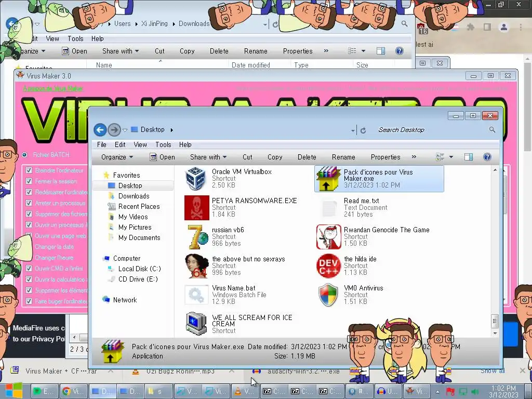
Task: Toggle preview pane in Desktop window
Action: [x=469, y=157]
